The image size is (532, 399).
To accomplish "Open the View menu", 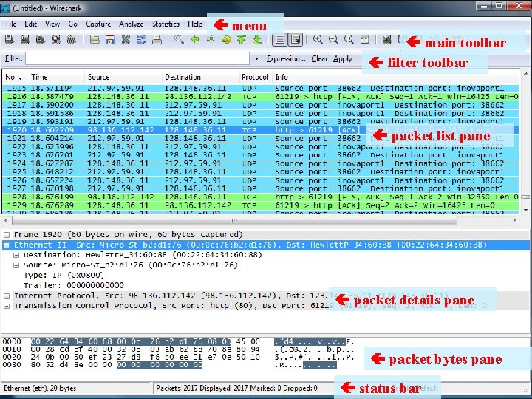I will click(x=52, y=24).
